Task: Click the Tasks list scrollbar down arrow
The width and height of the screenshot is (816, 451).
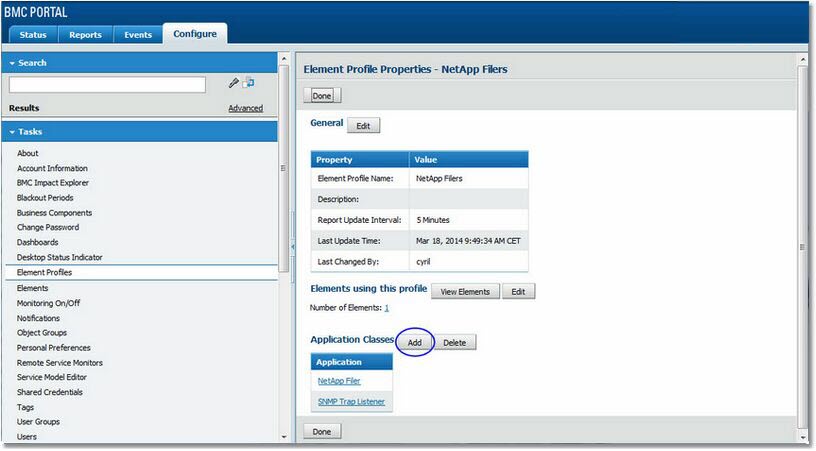Action: [x=284, y=436]
